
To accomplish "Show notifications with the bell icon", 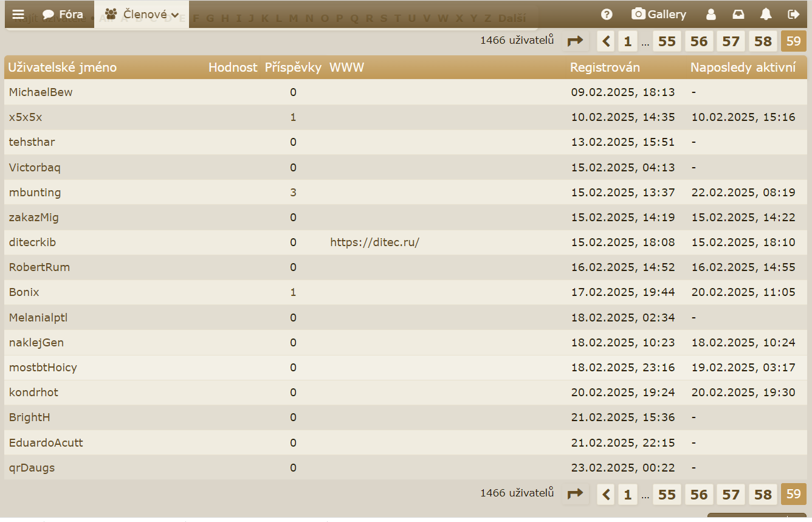I will point(766,15).
